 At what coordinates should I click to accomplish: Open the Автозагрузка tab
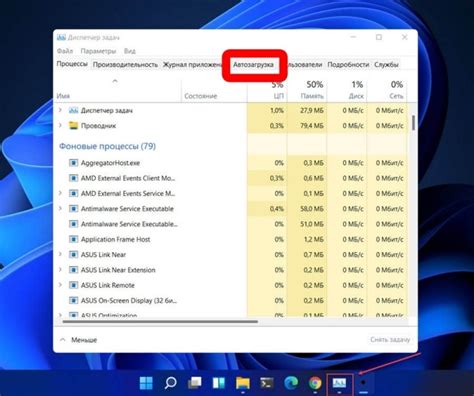pyautogui.click(x=253, y=65)
